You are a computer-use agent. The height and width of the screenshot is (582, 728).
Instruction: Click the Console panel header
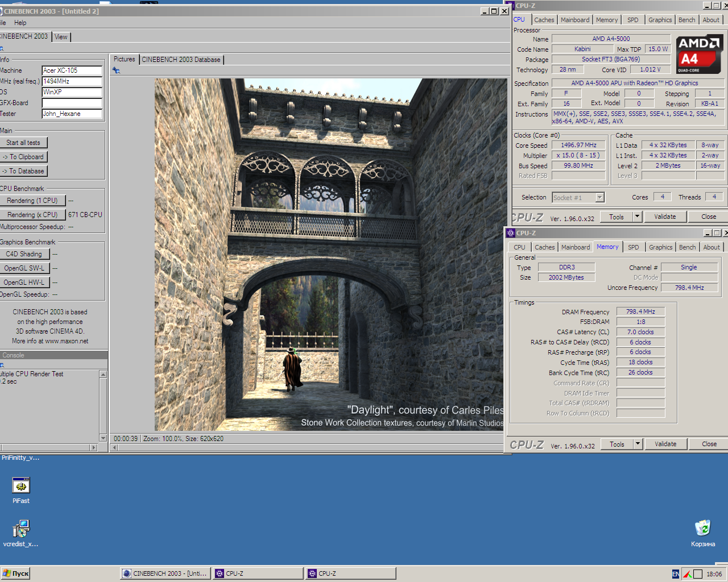pyautogui.click(x=53, y=355)
